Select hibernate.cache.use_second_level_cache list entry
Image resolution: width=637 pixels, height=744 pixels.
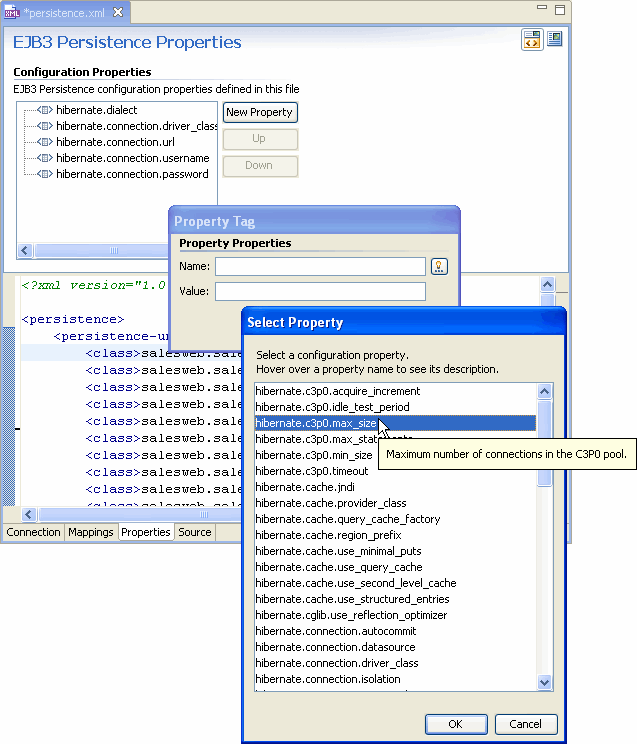click(395, 583)
